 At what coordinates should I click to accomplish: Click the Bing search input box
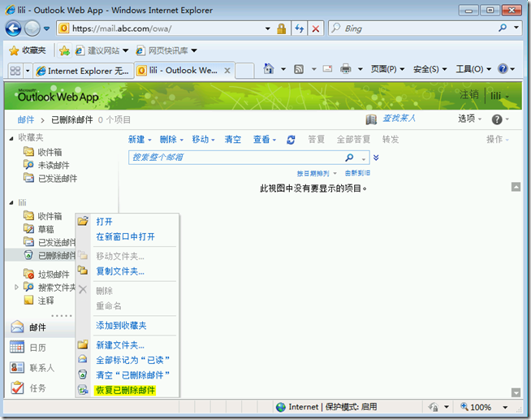[413, 28]
